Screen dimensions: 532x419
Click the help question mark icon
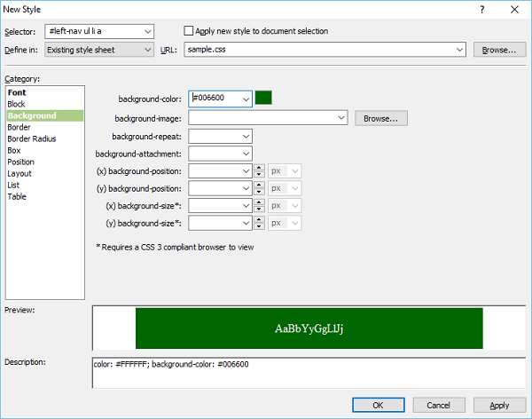point(481,10)
